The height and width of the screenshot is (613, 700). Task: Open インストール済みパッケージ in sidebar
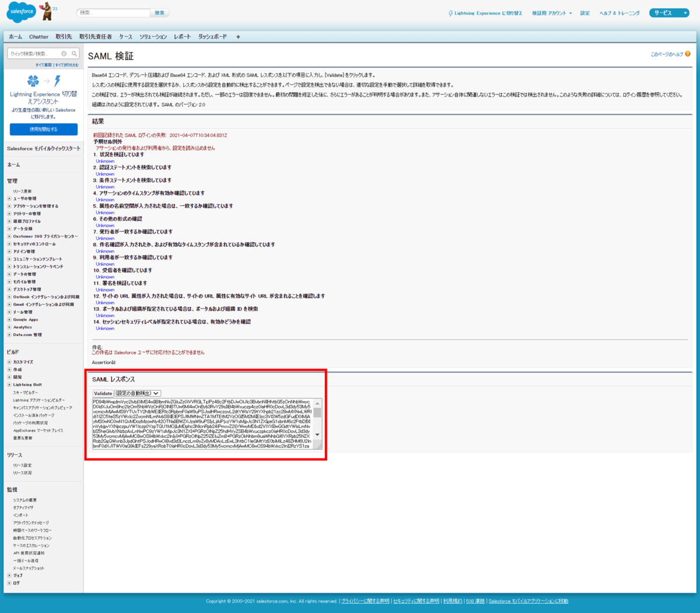[34, 415]
